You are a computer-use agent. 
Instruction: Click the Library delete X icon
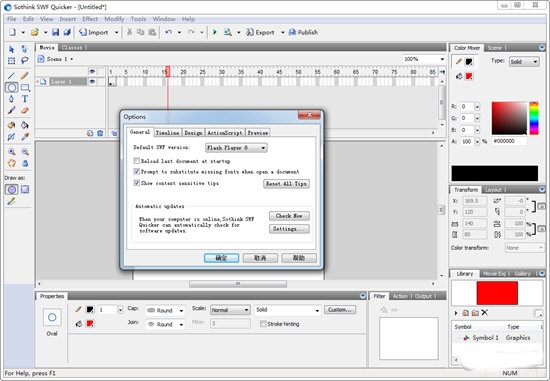pyautogui.click(x=484, y=313)
